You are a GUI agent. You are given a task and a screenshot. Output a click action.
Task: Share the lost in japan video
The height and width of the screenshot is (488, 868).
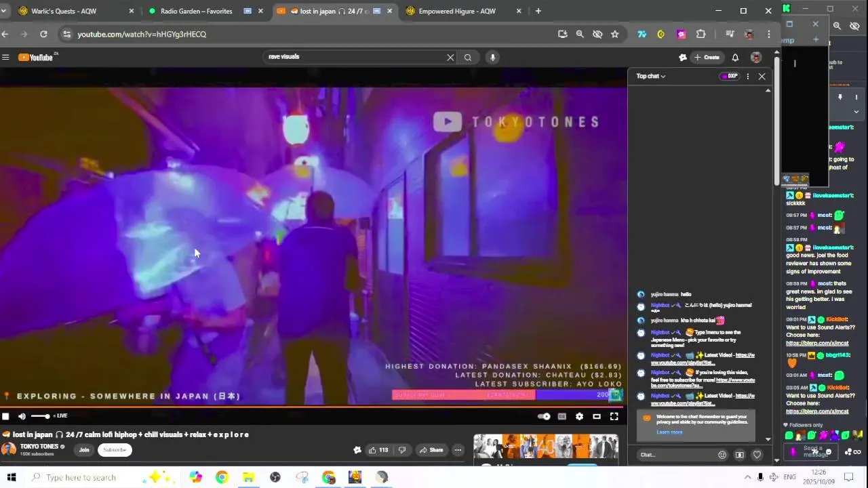point(431,450)
